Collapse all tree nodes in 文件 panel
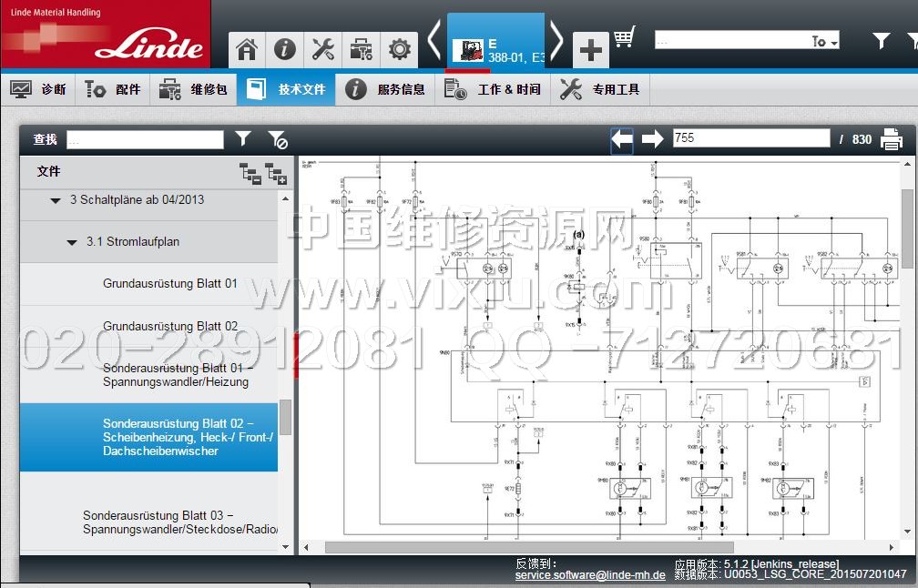 pyautogui.click(x=250, y=172)
